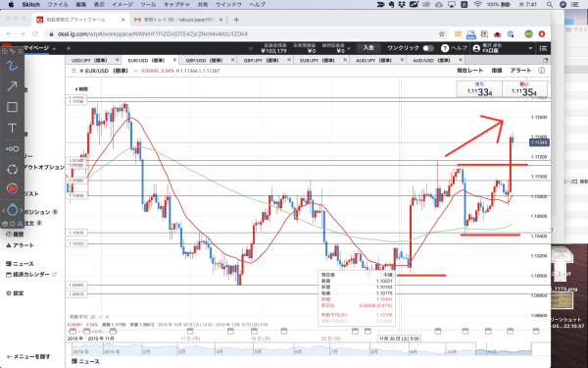Screen dimensions: 588x368
Task: Expand the マイページ dropdown arrow
Action: pyautogui.click(x=54, y=48)
